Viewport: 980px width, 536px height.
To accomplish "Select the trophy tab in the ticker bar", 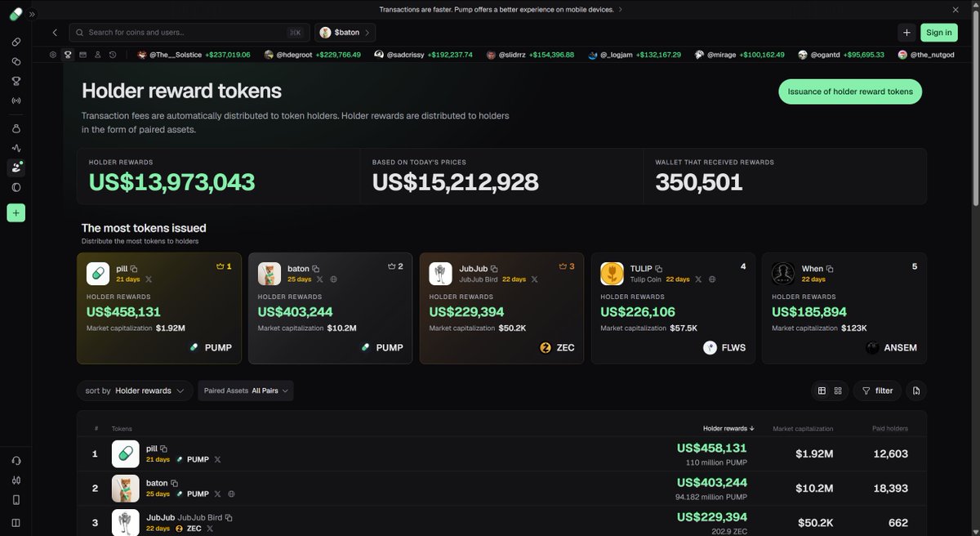I will pyautogui.click(x=68, y=55).
